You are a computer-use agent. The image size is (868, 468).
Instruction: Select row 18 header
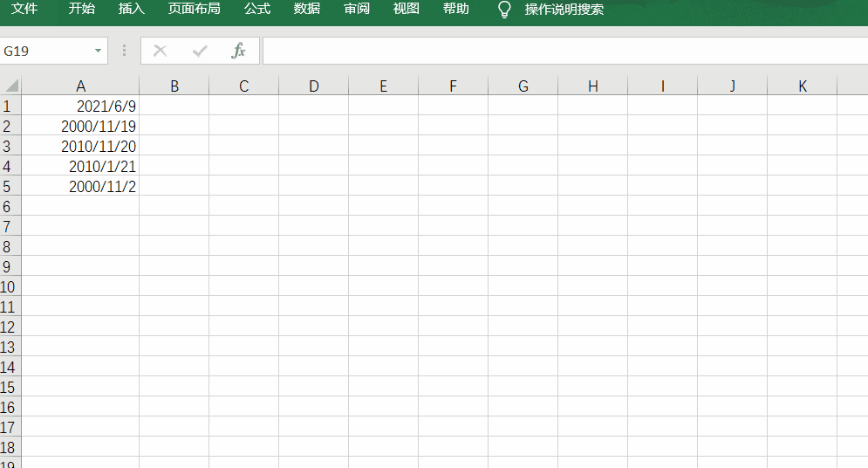point(10,447)
